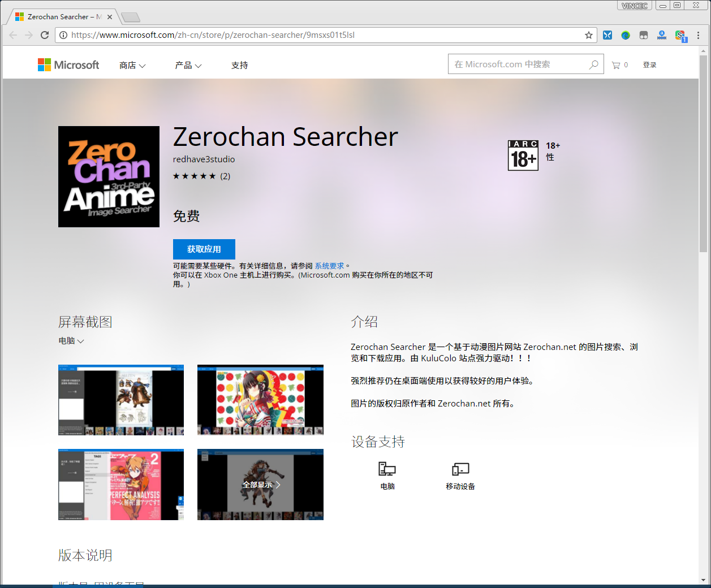Reload the page
The image size is (711, 588).
(x=45, y=35)
